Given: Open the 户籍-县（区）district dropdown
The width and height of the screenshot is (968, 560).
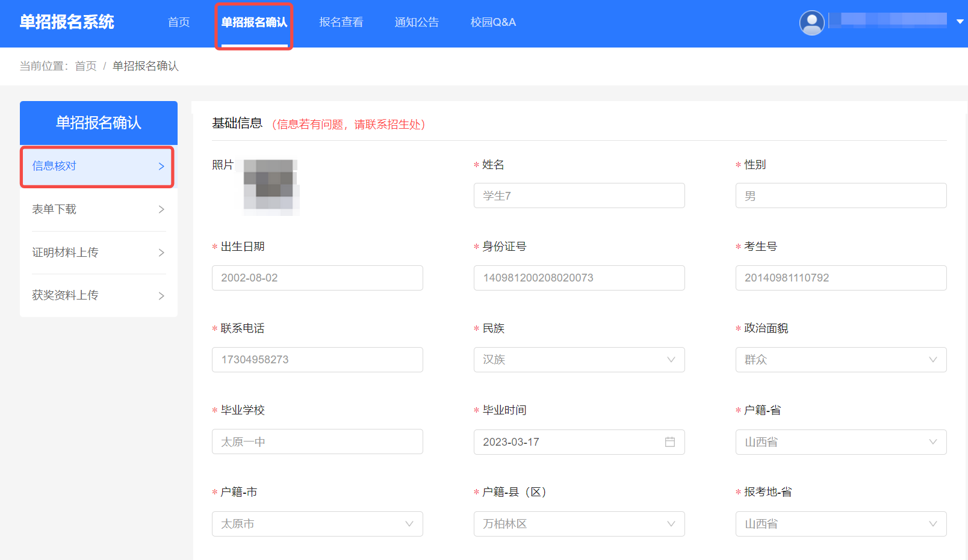Looking at the screenshot, I should click(x=671, y=523).
